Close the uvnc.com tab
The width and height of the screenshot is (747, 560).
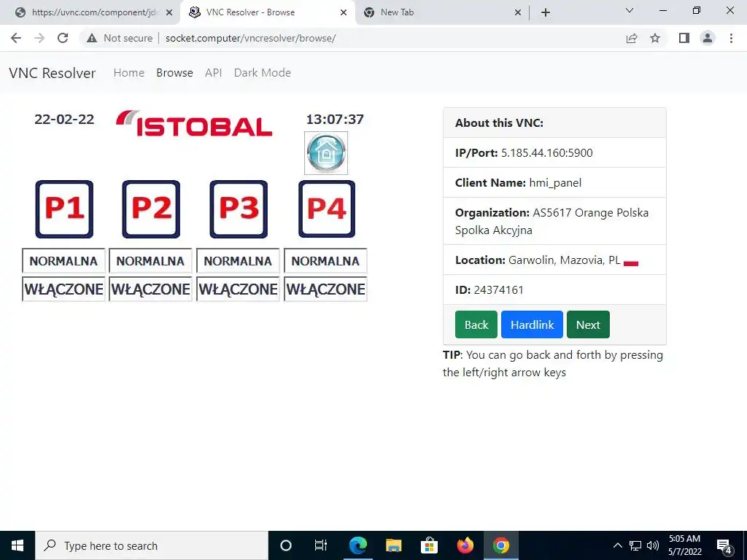tap(169, 12)
